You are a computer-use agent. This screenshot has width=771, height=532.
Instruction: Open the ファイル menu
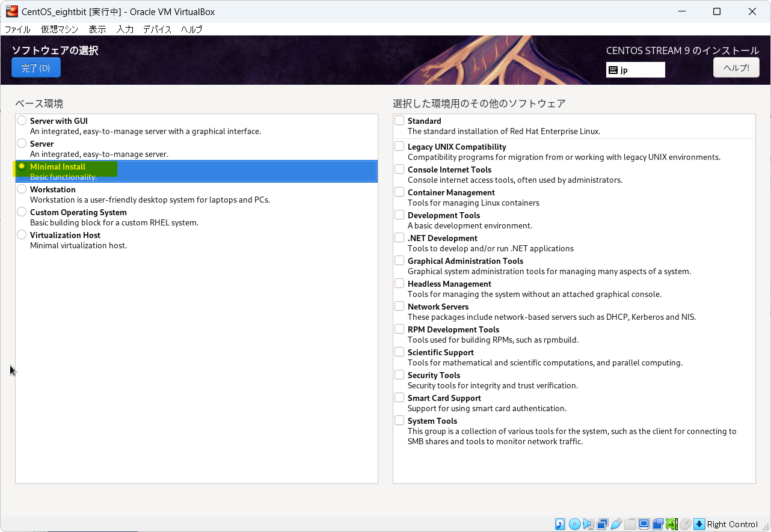tap(17, 29)
